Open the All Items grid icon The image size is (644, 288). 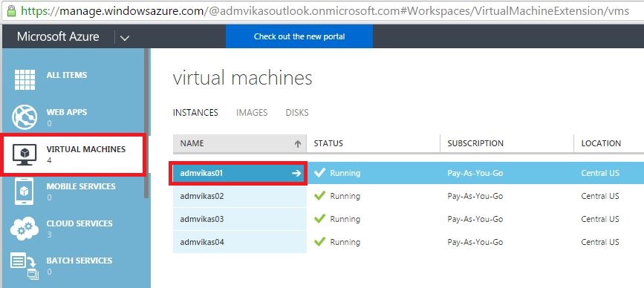[25, 79]
